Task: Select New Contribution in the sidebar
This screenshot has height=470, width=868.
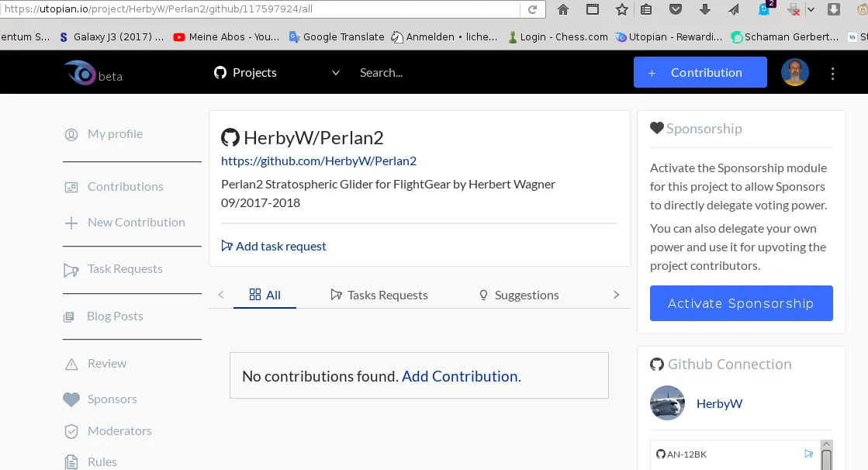Action: point(125,223)
